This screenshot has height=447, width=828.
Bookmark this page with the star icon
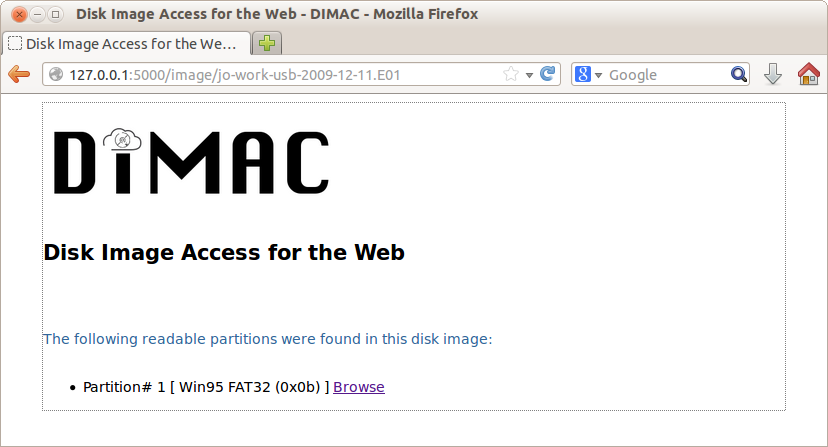(511, 74)
